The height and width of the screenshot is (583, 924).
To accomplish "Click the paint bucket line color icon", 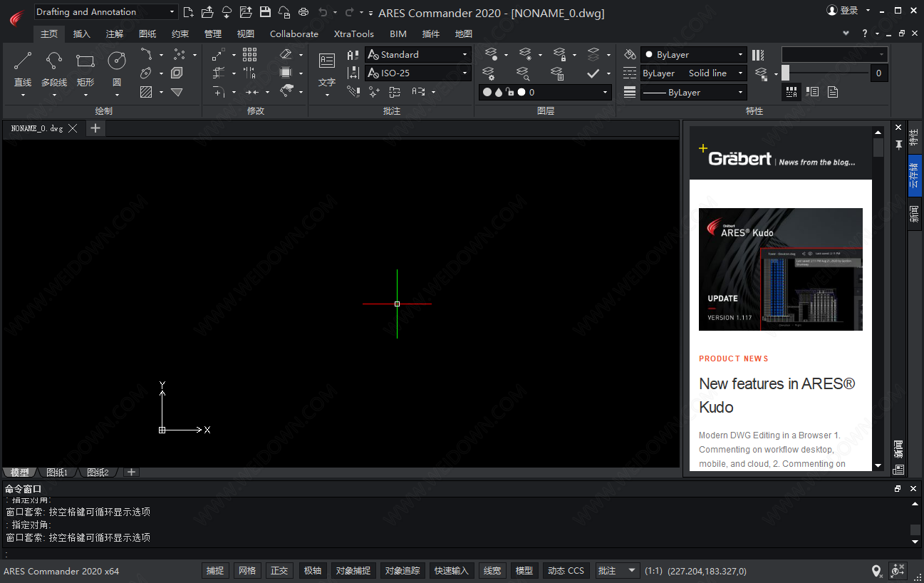I will click(x=630, y=54).
